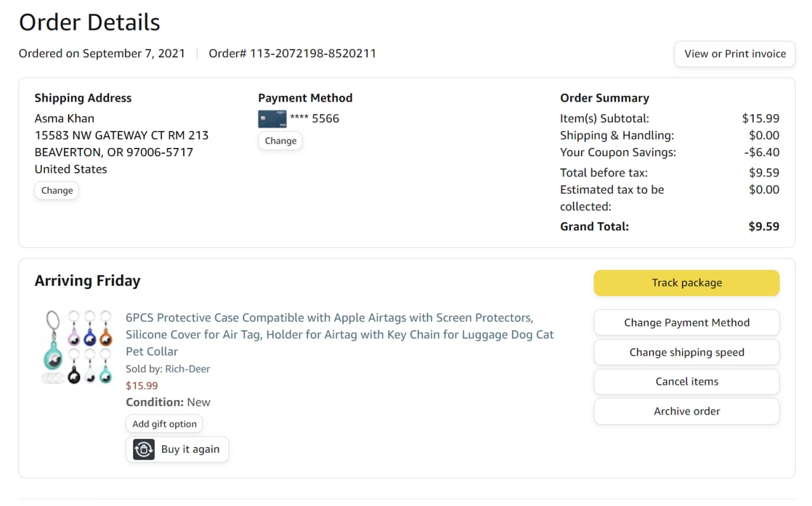Image resolution: width=812 pixels, height=506 pixels.
Task: Click the credit card icon ending 5566
Action: coord(272,119)
